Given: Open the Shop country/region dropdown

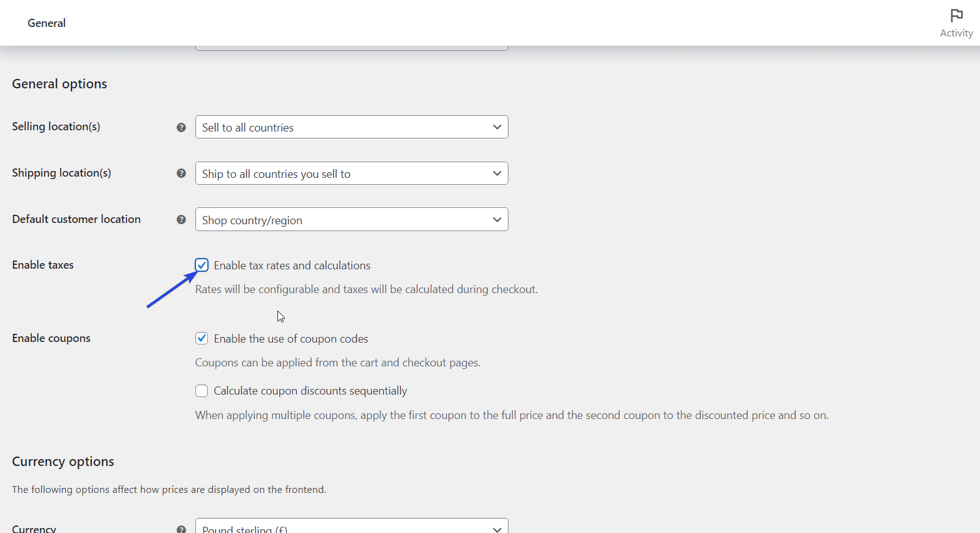Looking at the screenshot, I should (x=352, y=220).
